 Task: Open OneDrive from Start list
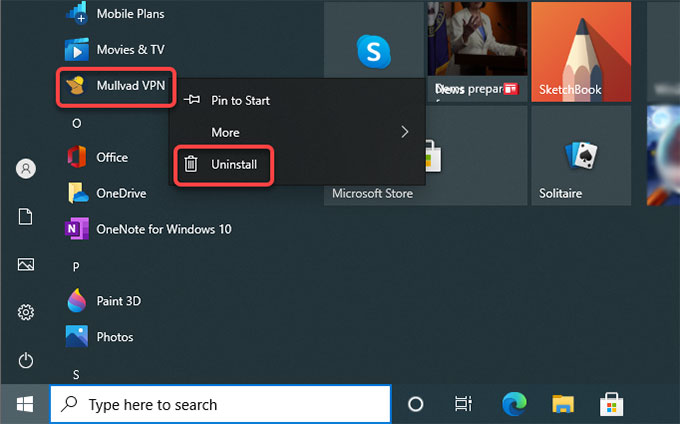point(107,193)
